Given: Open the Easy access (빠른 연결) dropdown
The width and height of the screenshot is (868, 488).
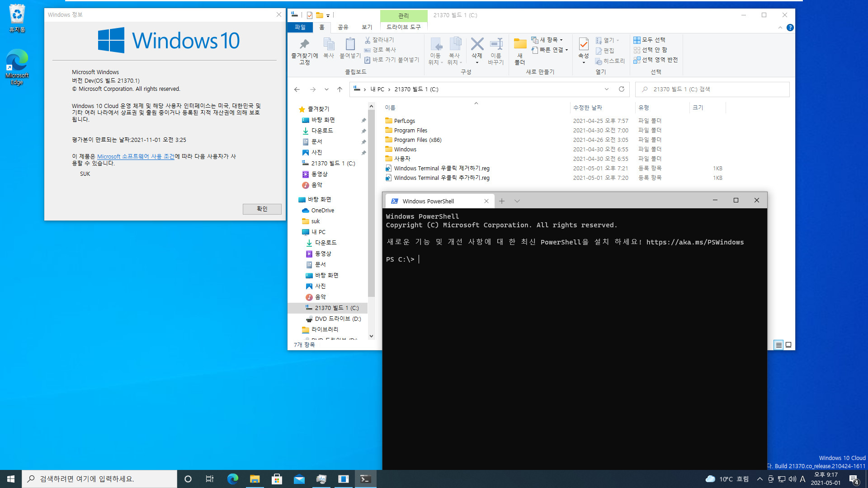Looking at the screenshot, I should coord(549,50).
